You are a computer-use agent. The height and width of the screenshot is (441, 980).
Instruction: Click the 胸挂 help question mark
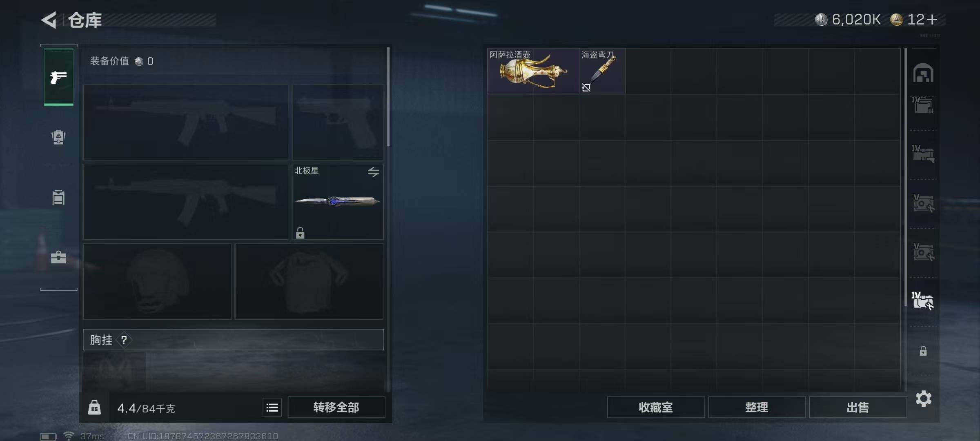point(124,340)
